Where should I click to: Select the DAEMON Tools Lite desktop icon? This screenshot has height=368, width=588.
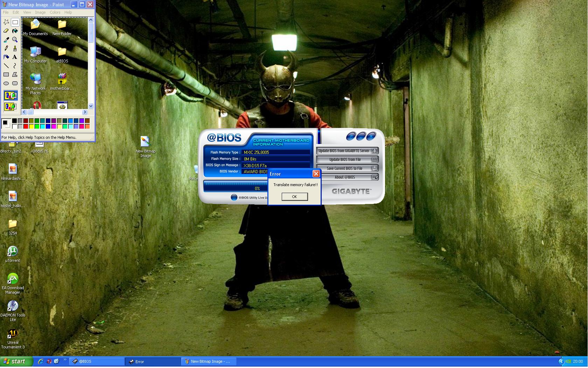pyautogui.click(x=13, y=311)
